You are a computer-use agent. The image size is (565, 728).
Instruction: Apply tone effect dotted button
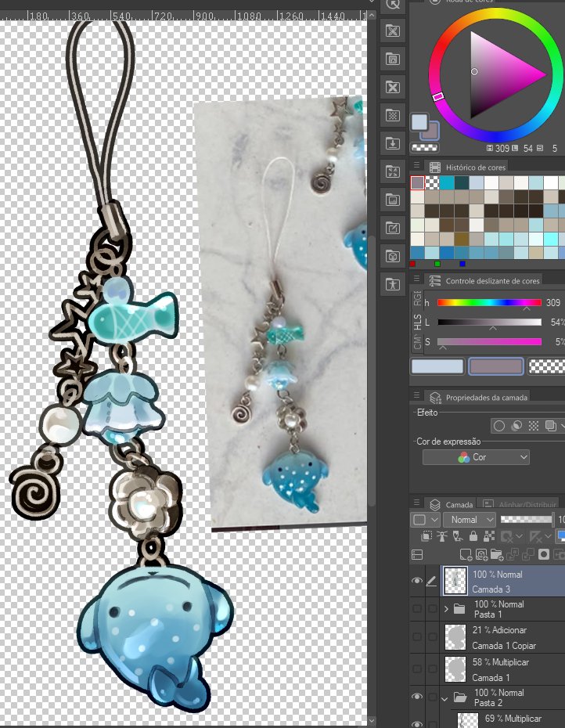534,426
